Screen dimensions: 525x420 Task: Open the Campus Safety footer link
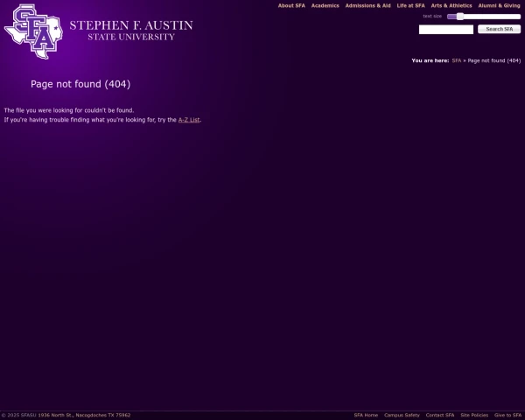(402, 415)
